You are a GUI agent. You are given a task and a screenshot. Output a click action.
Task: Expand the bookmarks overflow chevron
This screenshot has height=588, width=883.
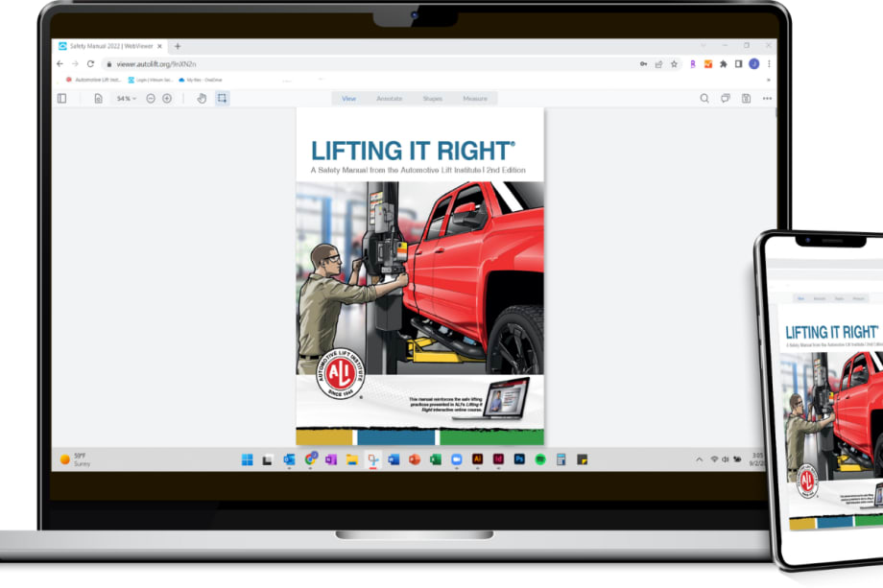pos(769,80)
